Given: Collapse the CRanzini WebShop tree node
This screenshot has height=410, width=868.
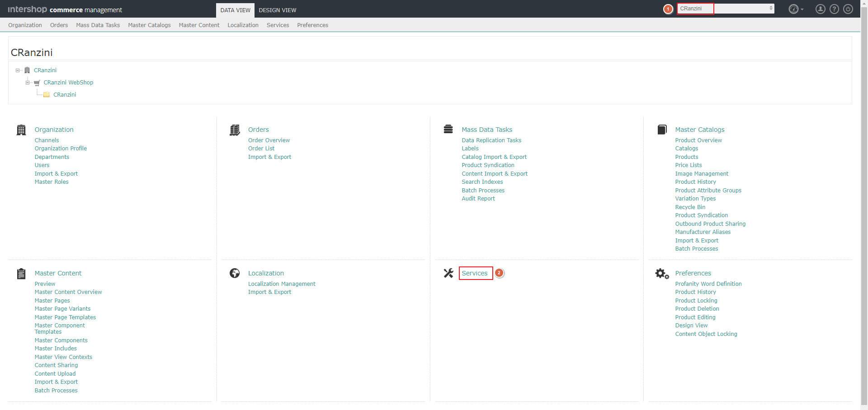Looking at the screenshot, I should pos(28,83).
